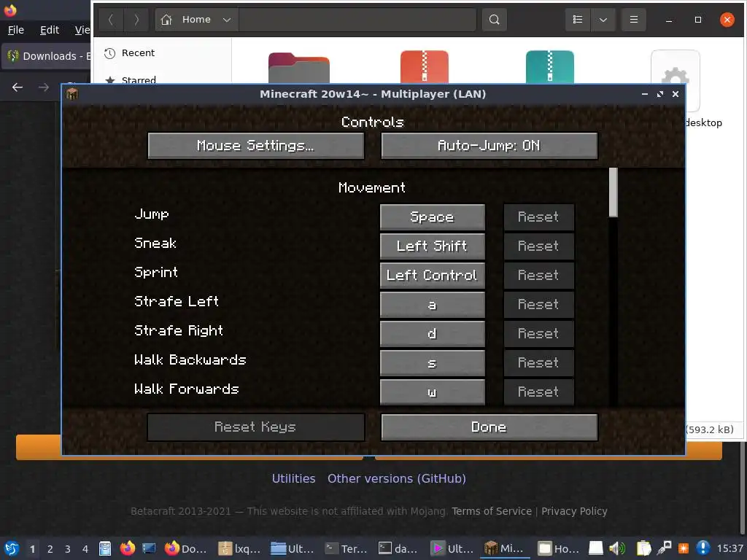
Task: Switch to workspace 4
Action: 85,549
